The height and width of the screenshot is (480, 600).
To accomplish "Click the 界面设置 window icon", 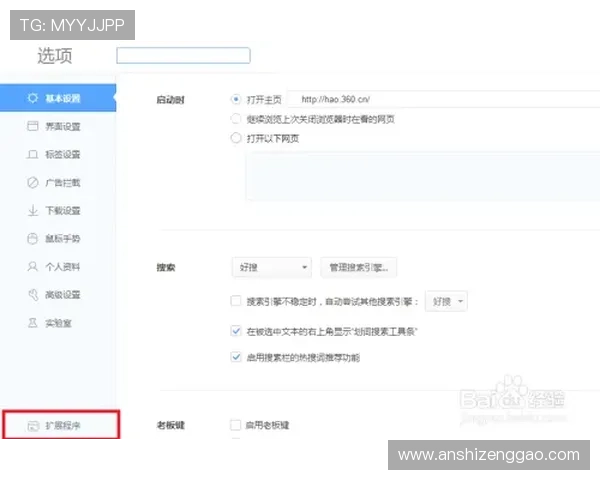I will tap(33, 126).
